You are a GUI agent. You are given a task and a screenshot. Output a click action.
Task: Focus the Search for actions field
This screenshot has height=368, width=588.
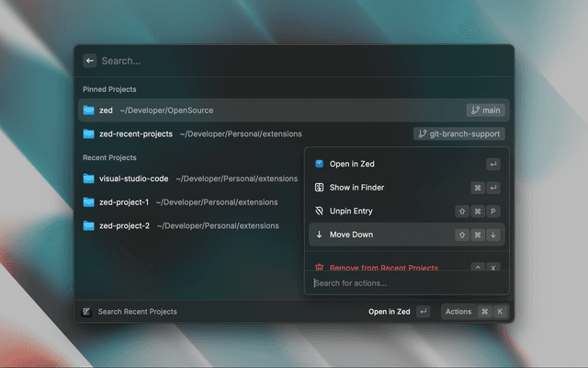[404, 283]
